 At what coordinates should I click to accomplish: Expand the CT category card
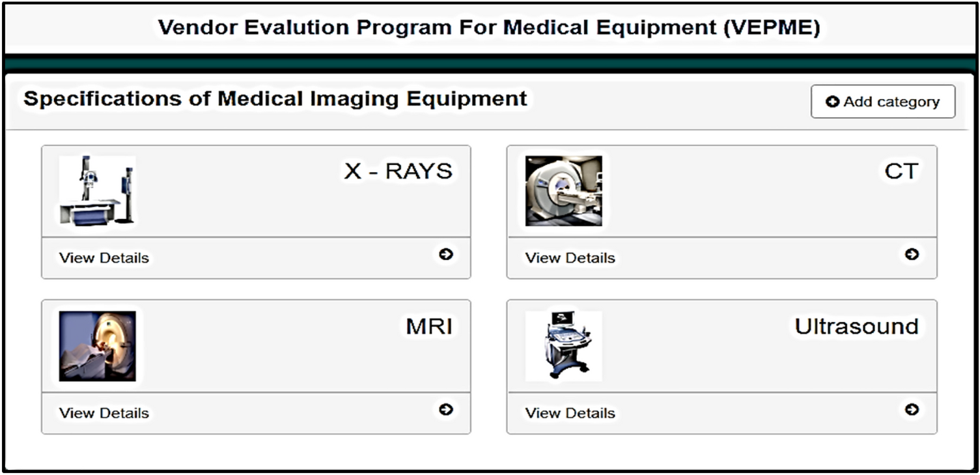pyautogui.click(x=721, y=191)
